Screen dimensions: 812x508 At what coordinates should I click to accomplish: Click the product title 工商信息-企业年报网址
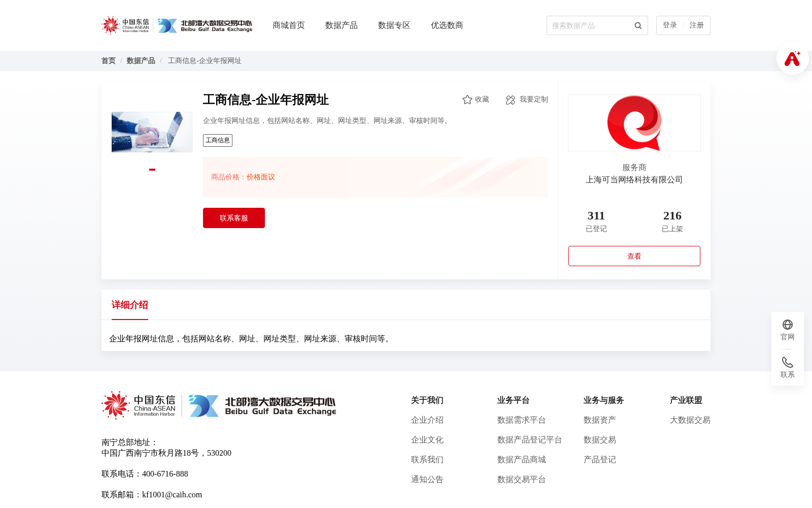coord(266,100)
